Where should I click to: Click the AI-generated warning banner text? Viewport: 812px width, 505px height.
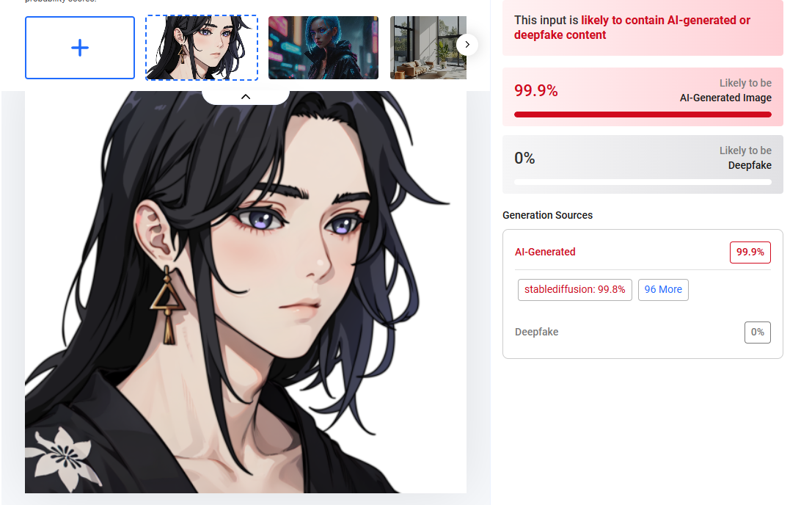coord(632,27)
